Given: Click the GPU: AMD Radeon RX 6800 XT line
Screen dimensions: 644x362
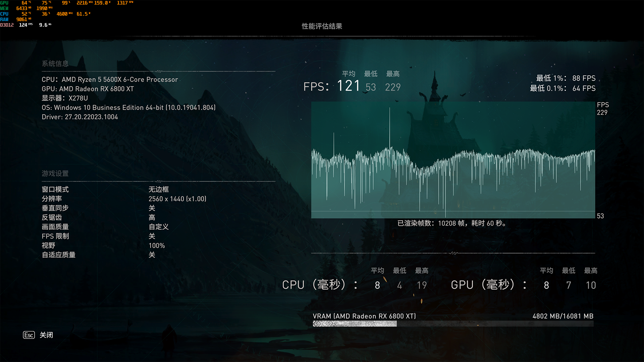Looking at the screenshot, I should [88, 89].
